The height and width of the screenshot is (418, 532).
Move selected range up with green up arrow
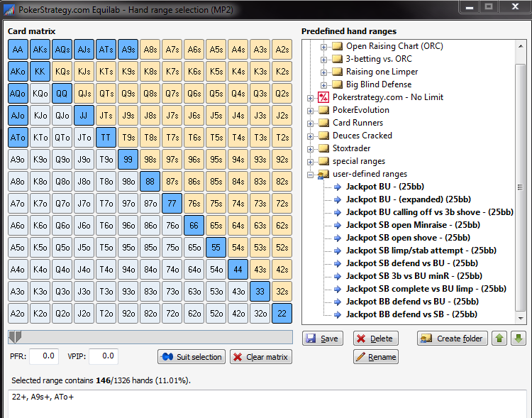point(499,339)
